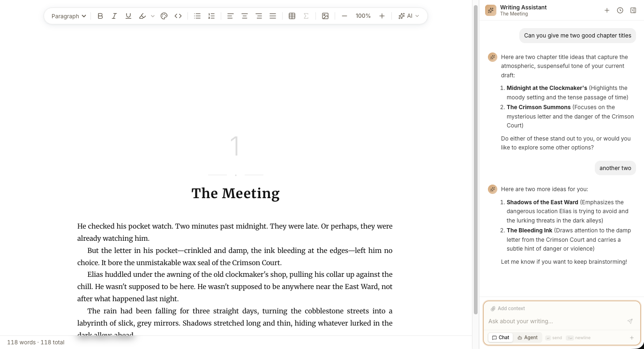Toggle bold formatting in toolbar
This screenshot has width=644, height=349.
(x=100, y=16)
